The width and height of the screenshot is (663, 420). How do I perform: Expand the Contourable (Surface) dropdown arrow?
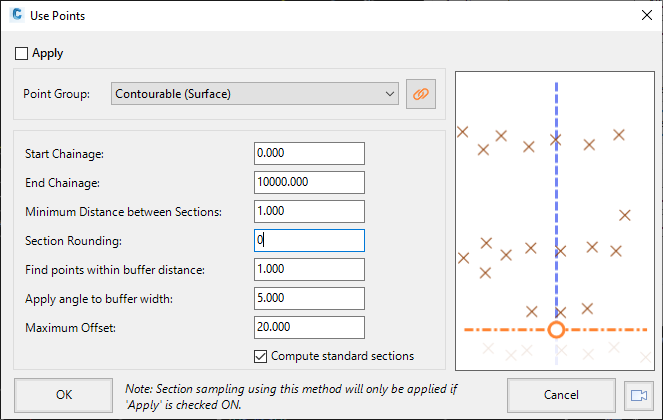389,94
